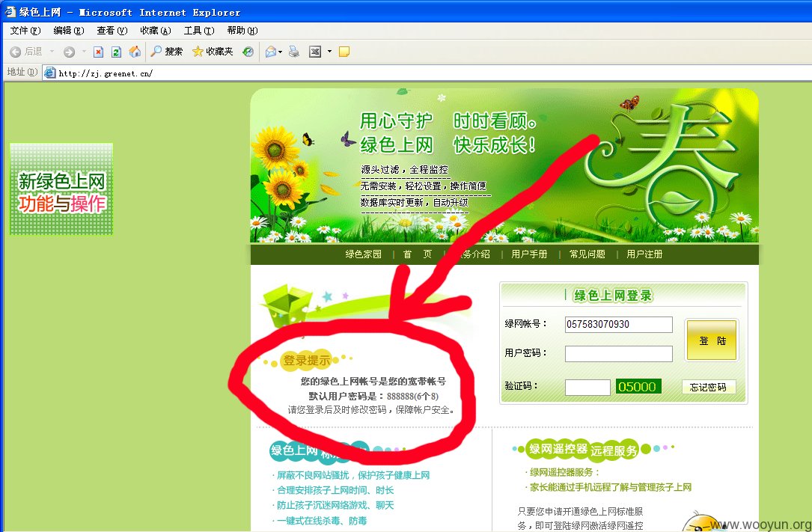Image resolution: width=812 pixels, height=532 pixels.
Task: Click text 屏蔽不良网站骚扰，保护孩子健康上网
Action: pyautogui.click(x=353, y=475)
